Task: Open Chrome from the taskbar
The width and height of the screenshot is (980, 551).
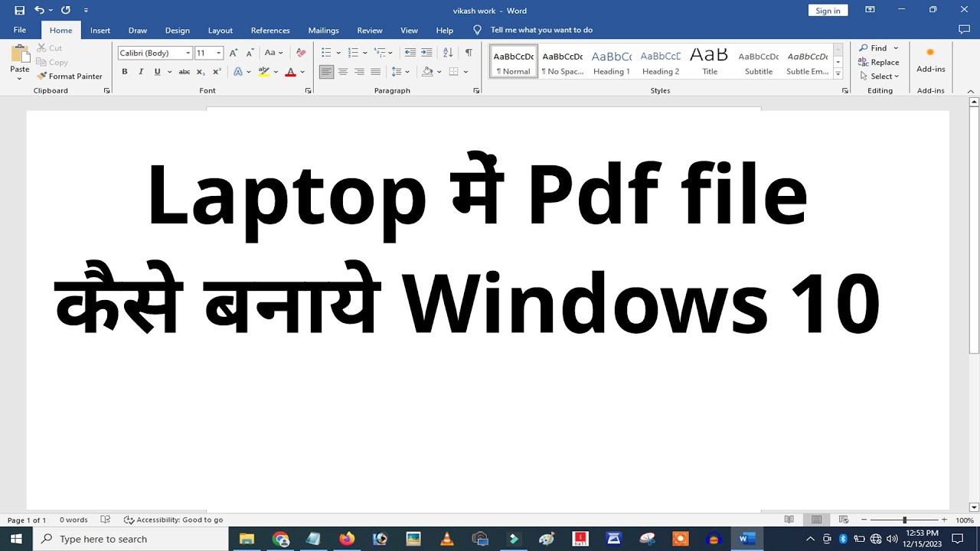Action: [280, 539]
